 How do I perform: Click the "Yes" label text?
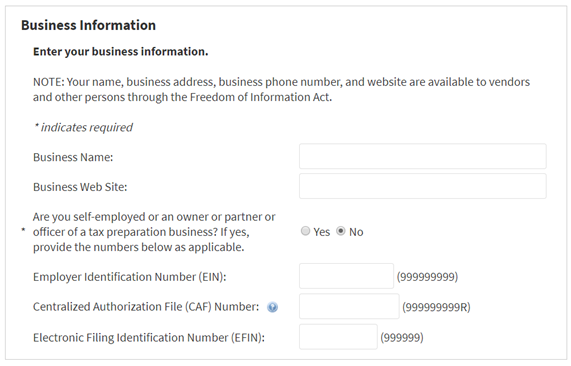pyautogui.click(x=322, y=232)
